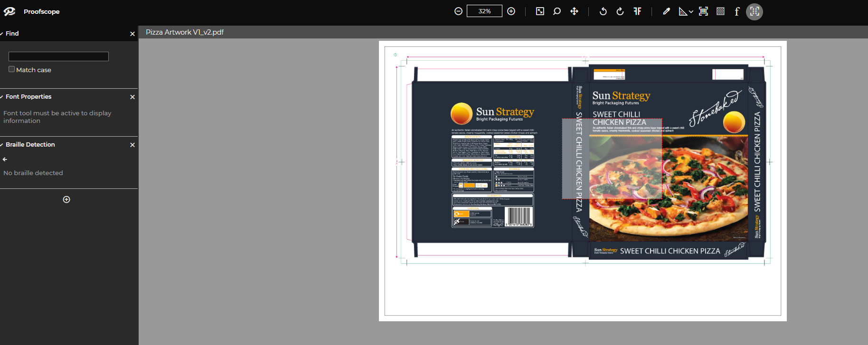868x345 pixels.
Task: Open the measure tool dropdown arrow
Action: [x=691, y=12]
